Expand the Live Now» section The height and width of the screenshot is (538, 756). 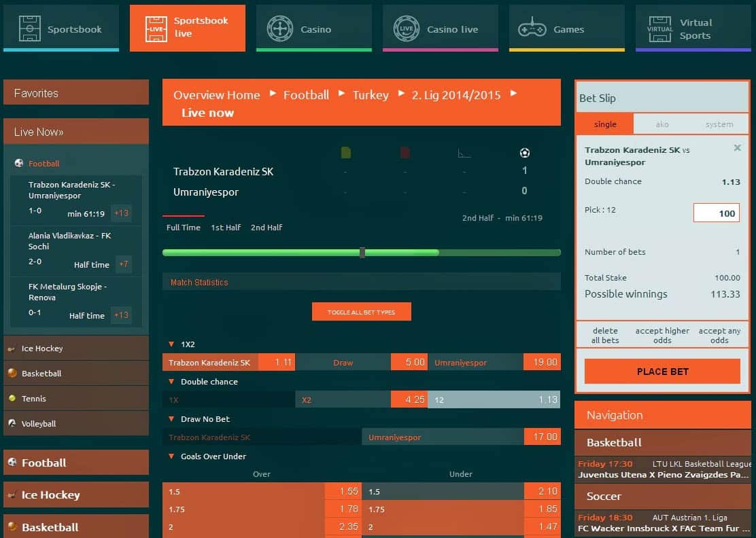coord(76,132)
